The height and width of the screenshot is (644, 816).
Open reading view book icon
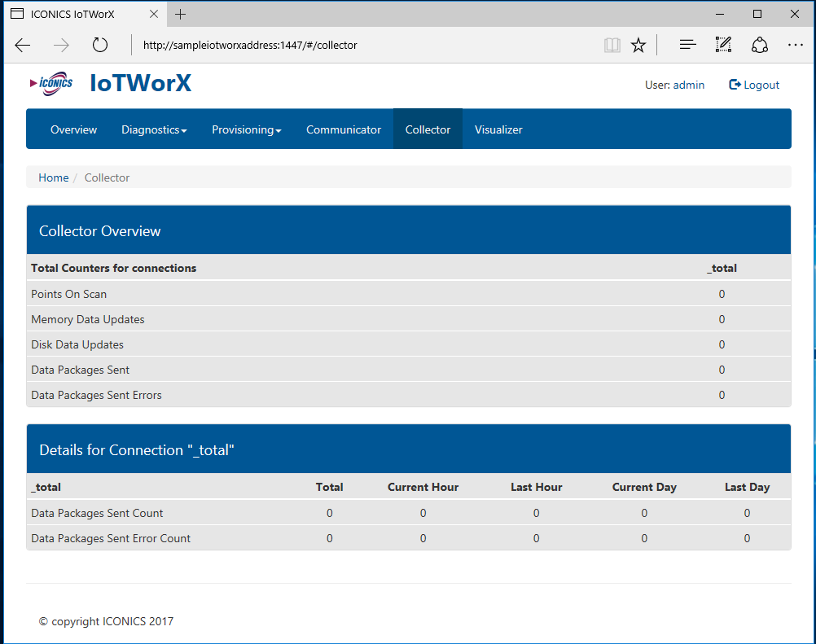[x=612, y=46]
